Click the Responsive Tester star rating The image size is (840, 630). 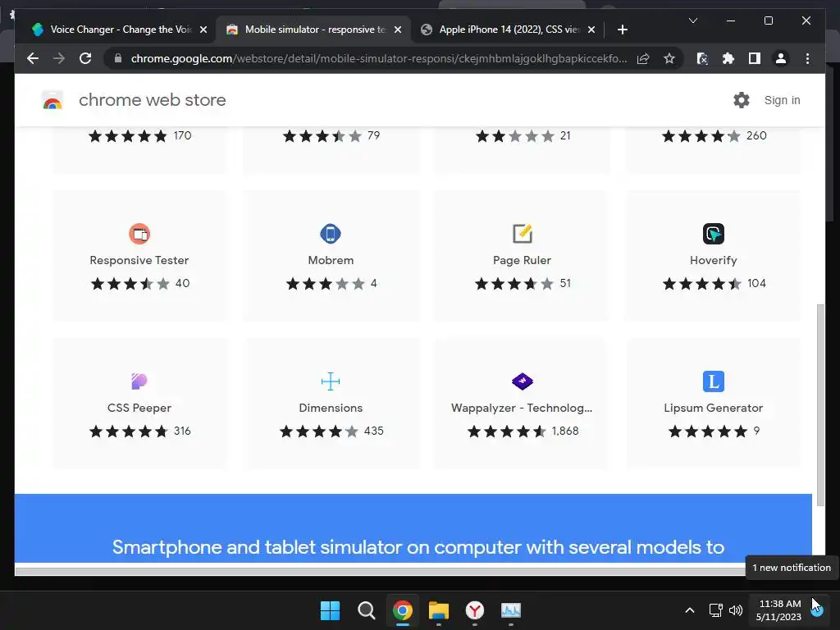[130, 283]
